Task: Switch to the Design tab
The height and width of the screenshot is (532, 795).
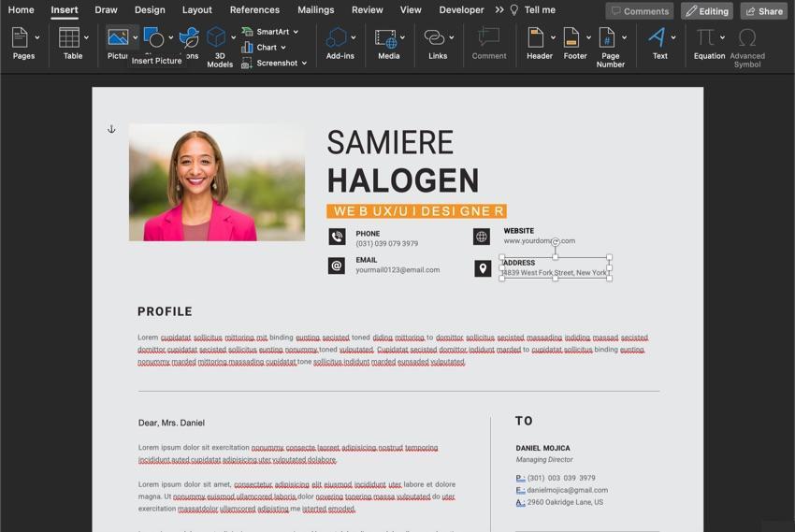Action: point(150,9)
